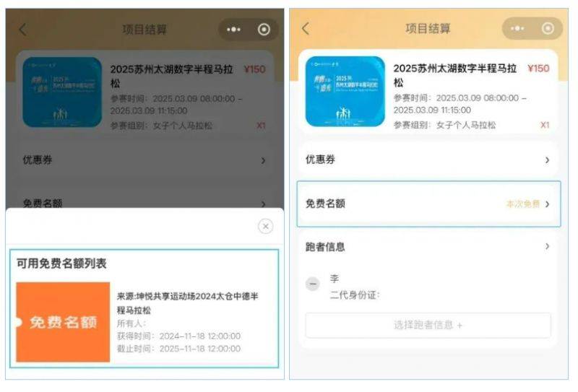Tap the mini-program close circle in right screen
Screen dimensions: 578x392
point(548,28)
